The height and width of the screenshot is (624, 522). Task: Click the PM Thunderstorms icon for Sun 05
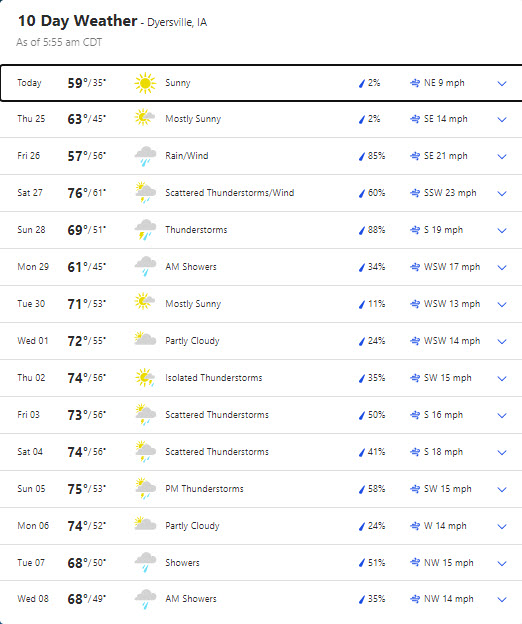pyautogui.click(x=145, y=488)
